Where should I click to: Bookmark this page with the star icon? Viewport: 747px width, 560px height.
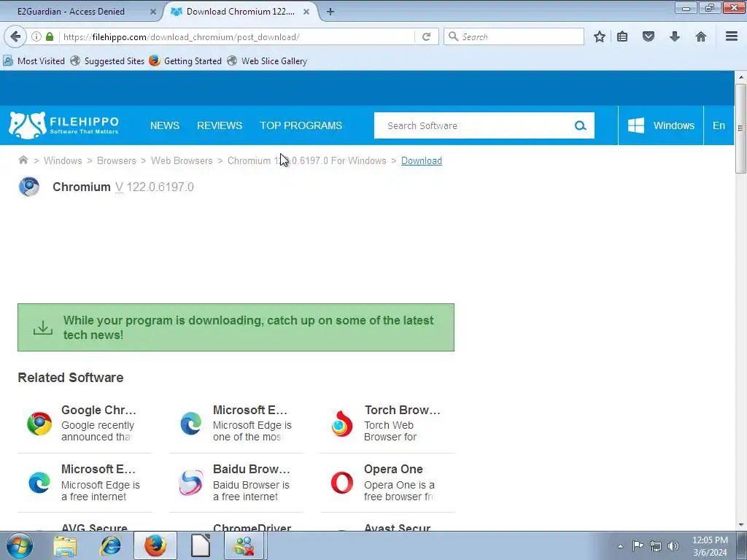click(x=600, y=36)
